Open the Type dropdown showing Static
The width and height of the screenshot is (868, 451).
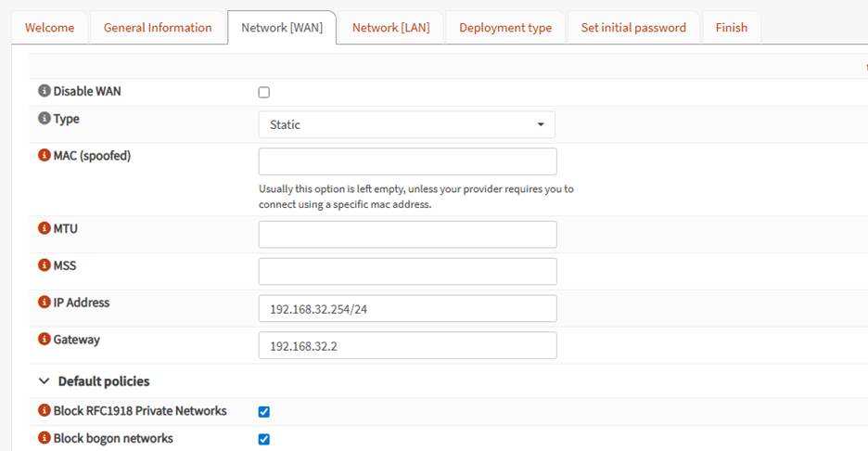coord(406,124)
